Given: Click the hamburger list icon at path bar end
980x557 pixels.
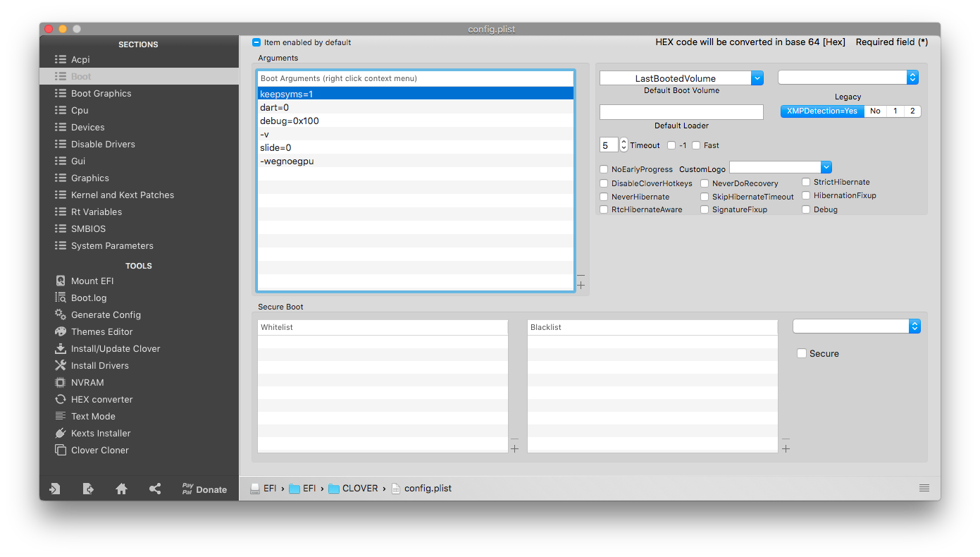Looking at the screenshot, I should tap(924, 488).
